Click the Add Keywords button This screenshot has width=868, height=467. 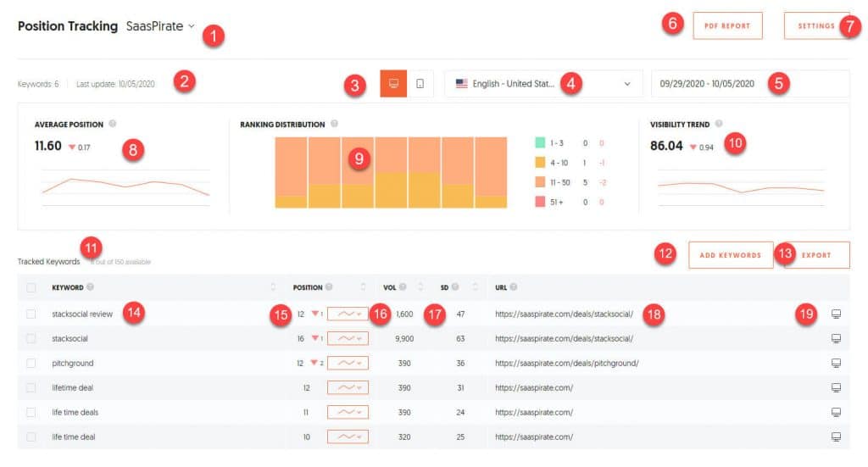click(731, 255)
